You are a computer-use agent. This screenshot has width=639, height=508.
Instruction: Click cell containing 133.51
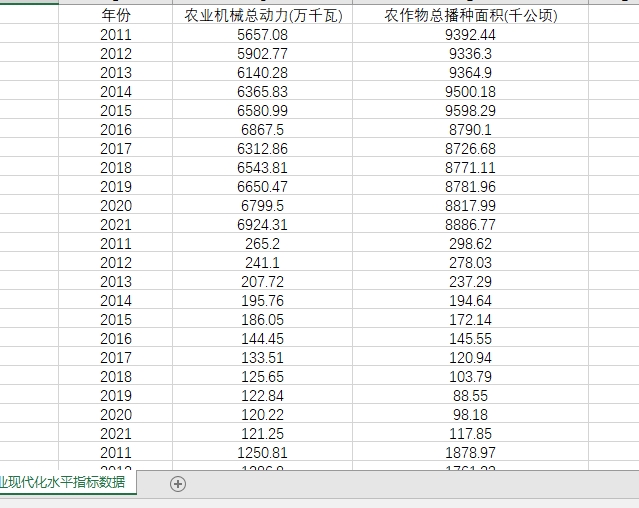click(x=262, y=358)
